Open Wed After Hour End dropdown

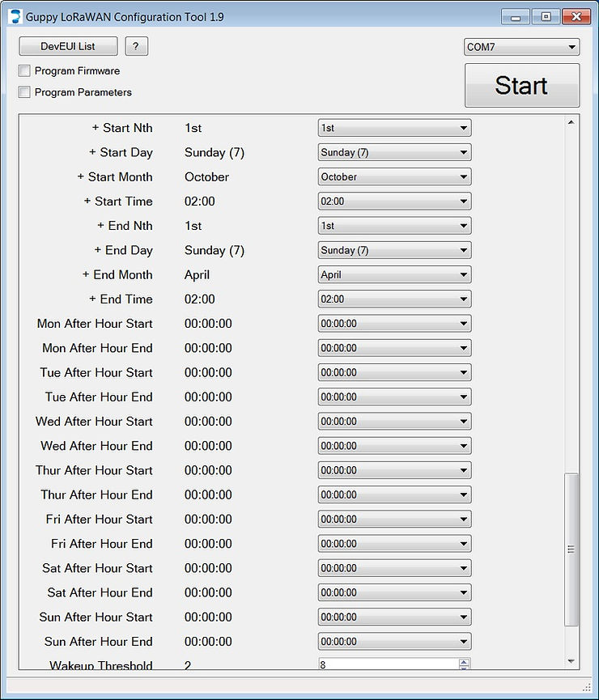point(394,446)
